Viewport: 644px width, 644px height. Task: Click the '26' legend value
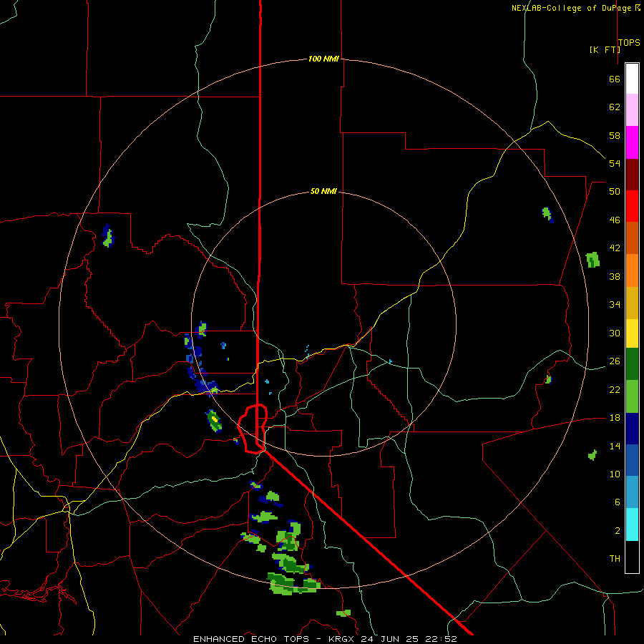coord(615,361)
